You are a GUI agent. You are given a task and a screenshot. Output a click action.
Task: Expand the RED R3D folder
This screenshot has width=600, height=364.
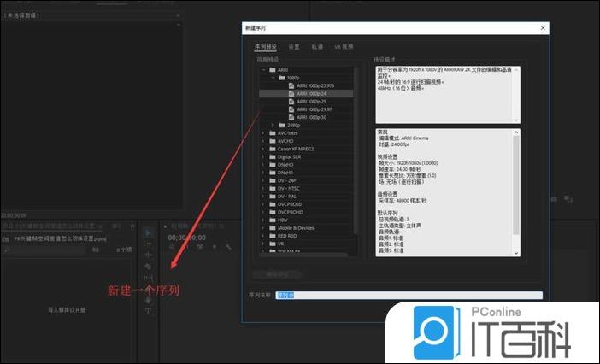coord(263,236)
